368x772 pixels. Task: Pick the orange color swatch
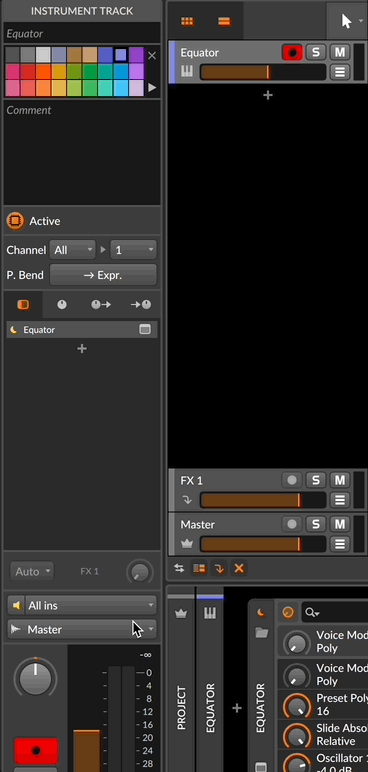pos(43,71)
